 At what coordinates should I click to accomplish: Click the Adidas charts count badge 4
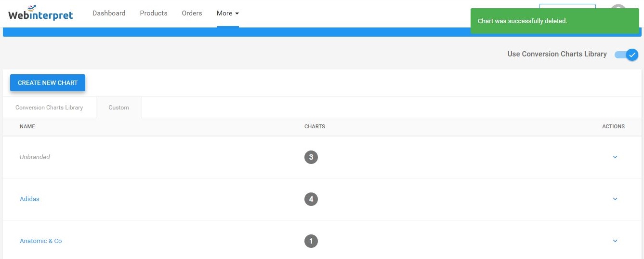click(x=311, y=199)
